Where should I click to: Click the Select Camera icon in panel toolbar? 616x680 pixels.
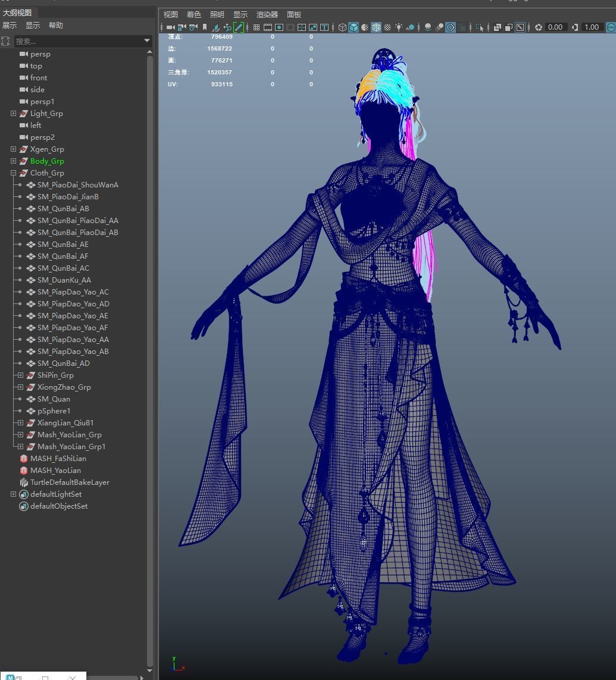pos(170,27)
